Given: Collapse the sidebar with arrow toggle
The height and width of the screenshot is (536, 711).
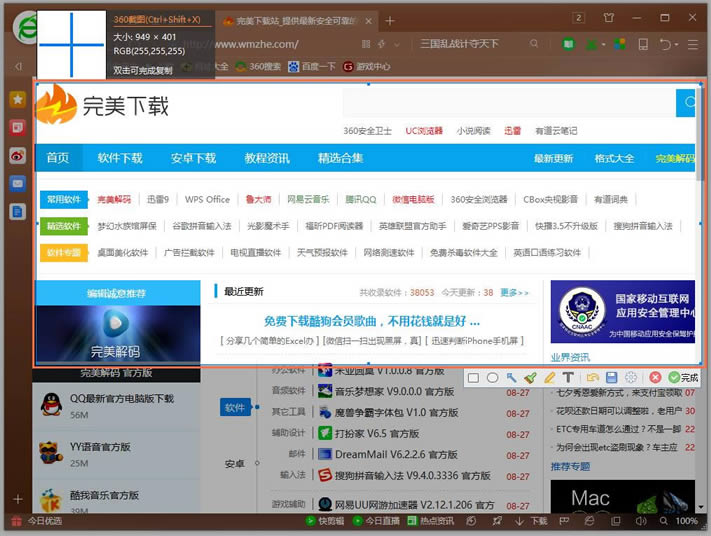Looking at the screenshot, I should 18,67.
